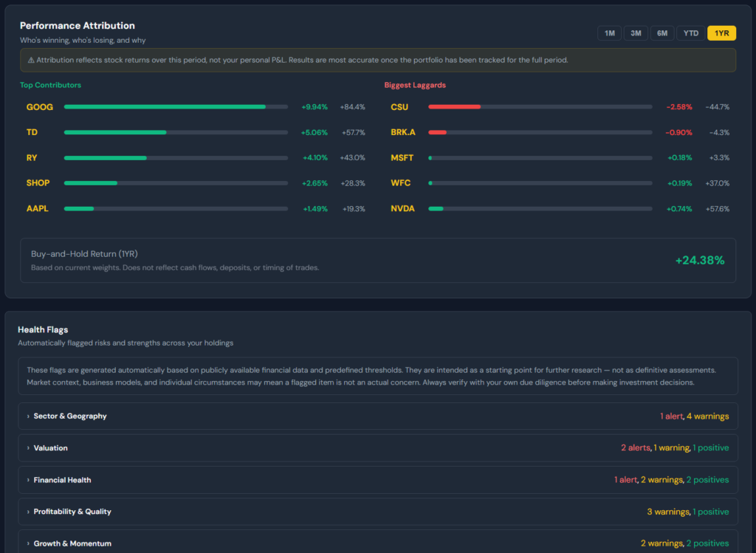This screenshot has height=553, width=756.
Task: Expand the Growth & Momentum section
Action: [x=72, y=543]
